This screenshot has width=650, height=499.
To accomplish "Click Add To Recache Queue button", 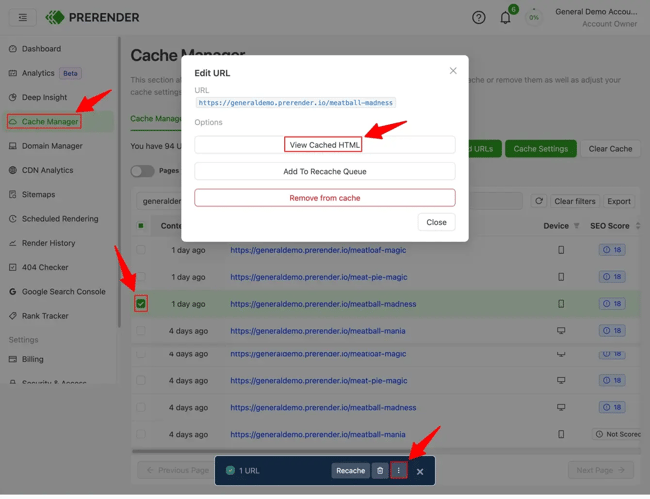I will click(x=325, y=172).
